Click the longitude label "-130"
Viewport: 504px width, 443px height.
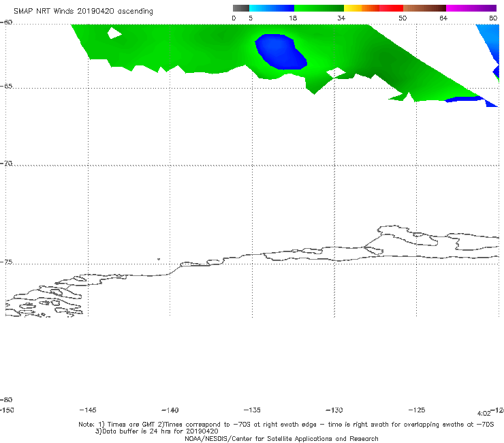[x=334, y=410]
